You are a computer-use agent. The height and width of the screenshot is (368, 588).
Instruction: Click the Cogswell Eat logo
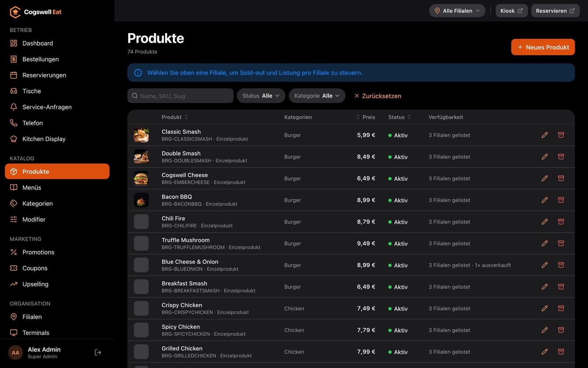(x=35, y=12)
